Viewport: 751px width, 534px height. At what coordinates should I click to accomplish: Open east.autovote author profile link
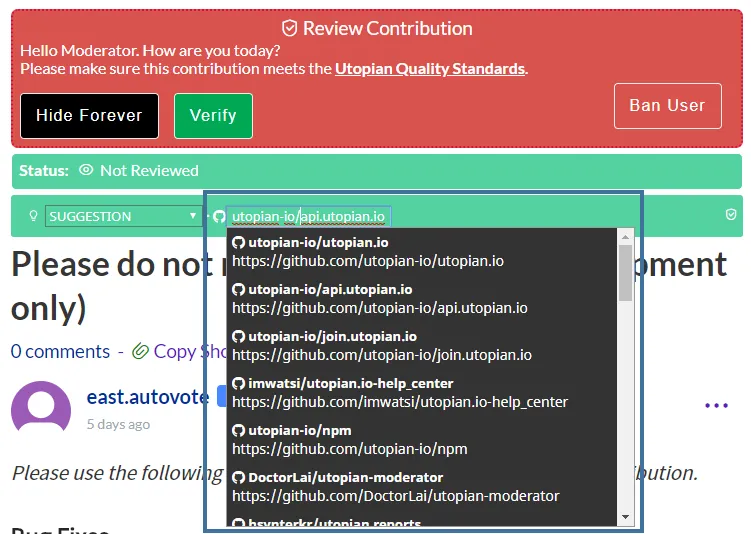148,397
